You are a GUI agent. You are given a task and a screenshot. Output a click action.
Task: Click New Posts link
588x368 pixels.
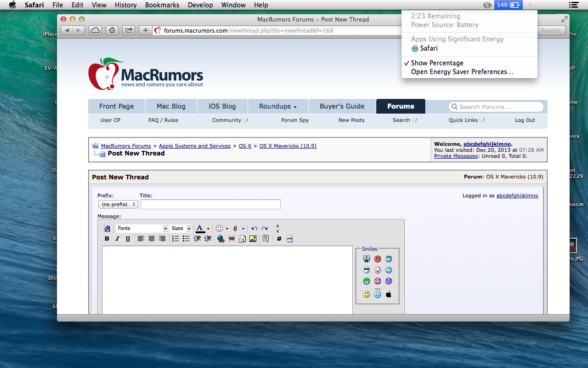pos(351,120)
